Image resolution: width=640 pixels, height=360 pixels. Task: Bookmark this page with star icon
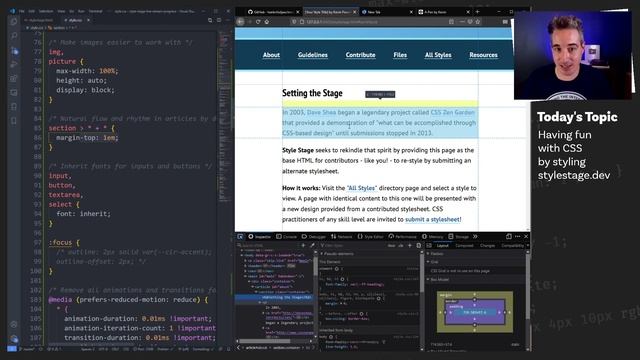click(478, 22)
